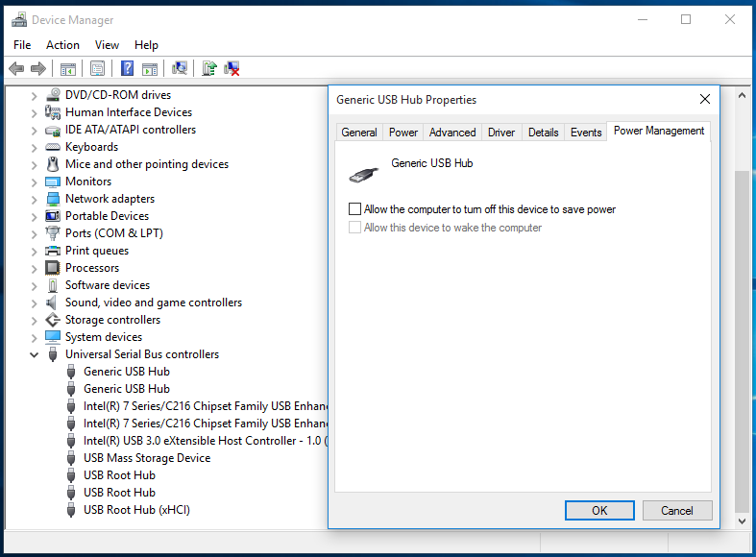Click Scan for hardware changes icon
This screenshot has height=557, width=756.
tap(180, 68)
